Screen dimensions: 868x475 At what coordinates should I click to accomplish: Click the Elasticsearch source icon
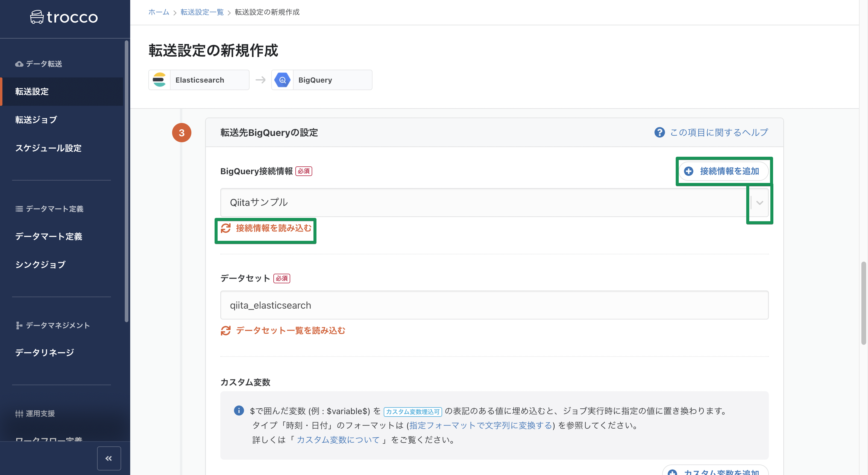(x=160, y=80)
